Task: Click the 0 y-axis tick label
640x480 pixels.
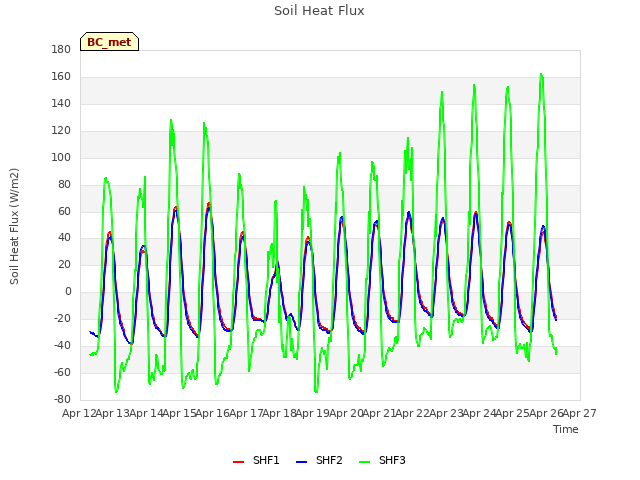Action: tap(68, 292)
